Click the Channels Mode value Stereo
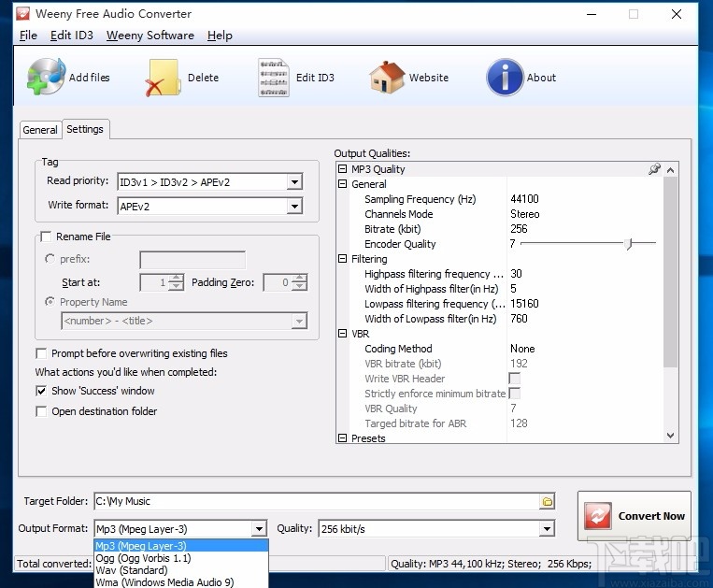 (x=525, y=214)
